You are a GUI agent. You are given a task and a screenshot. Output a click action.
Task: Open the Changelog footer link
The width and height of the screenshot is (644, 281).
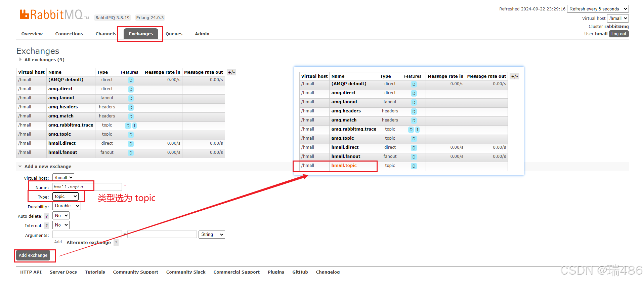(328, 272)
